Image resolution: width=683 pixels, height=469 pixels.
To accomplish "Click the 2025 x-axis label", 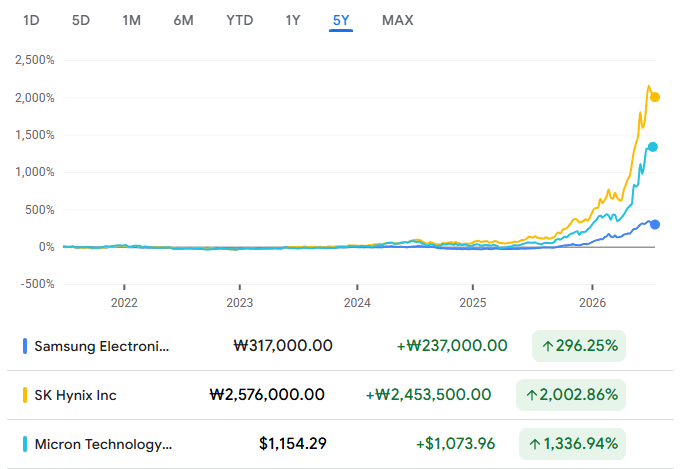I will (x=473, y=303).
